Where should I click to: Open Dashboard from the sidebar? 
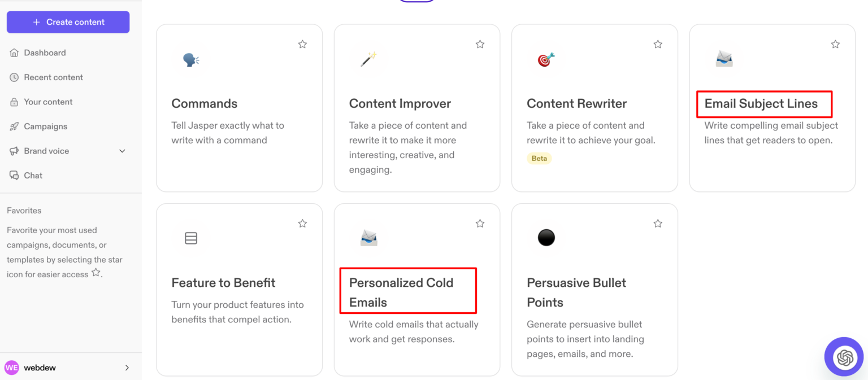pyautogui.click(x=45, y=53)
